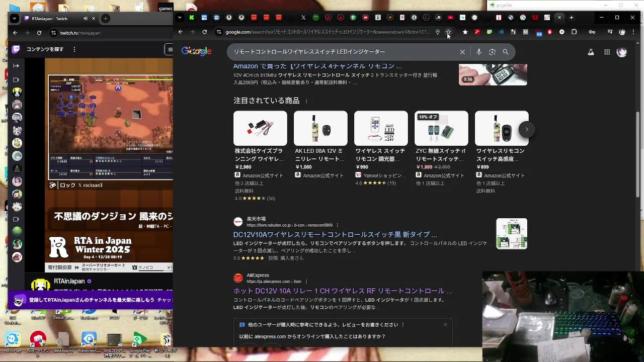Clear the Google search box text
The image size is (644, 362).
[462, 52]
